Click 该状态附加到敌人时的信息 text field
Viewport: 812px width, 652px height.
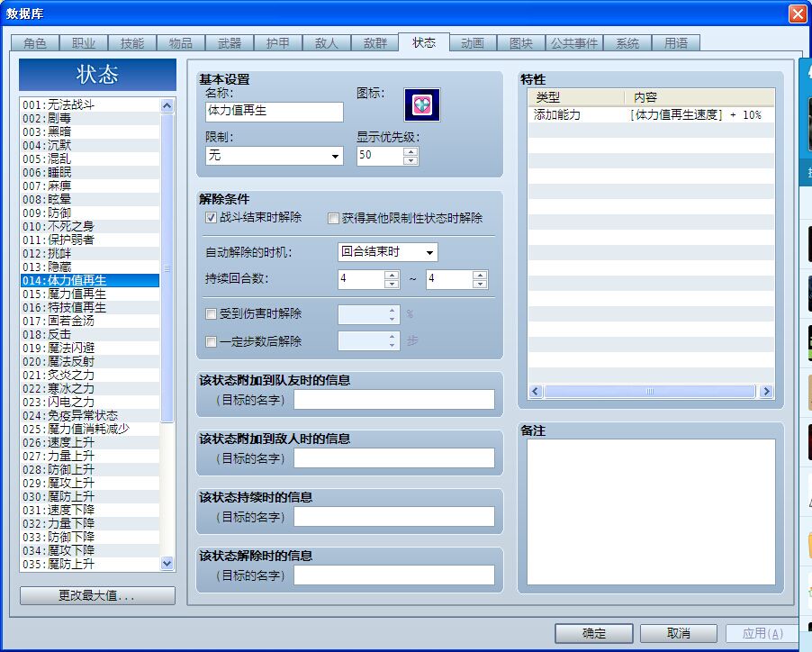[x=394, y=458]
